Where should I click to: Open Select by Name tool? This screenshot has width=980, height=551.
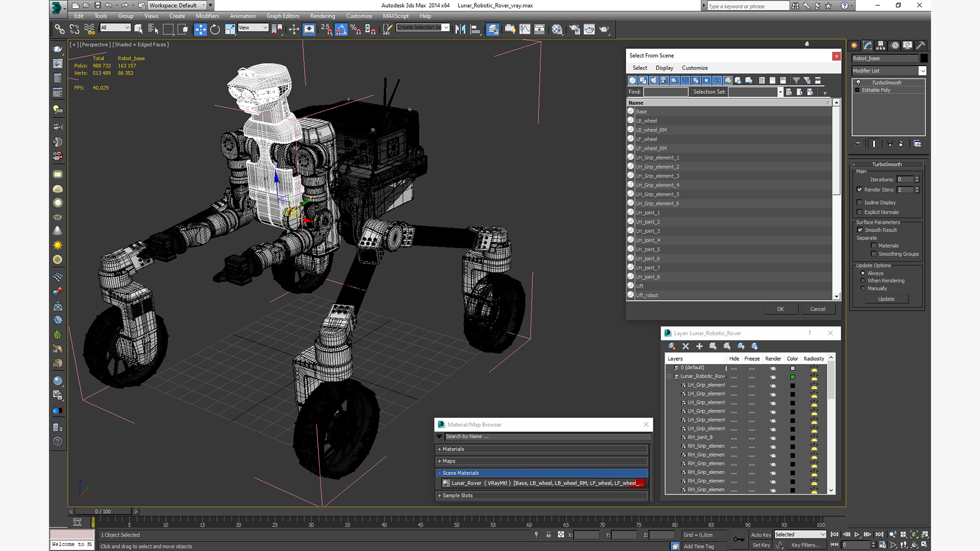[x=153, y=29]
